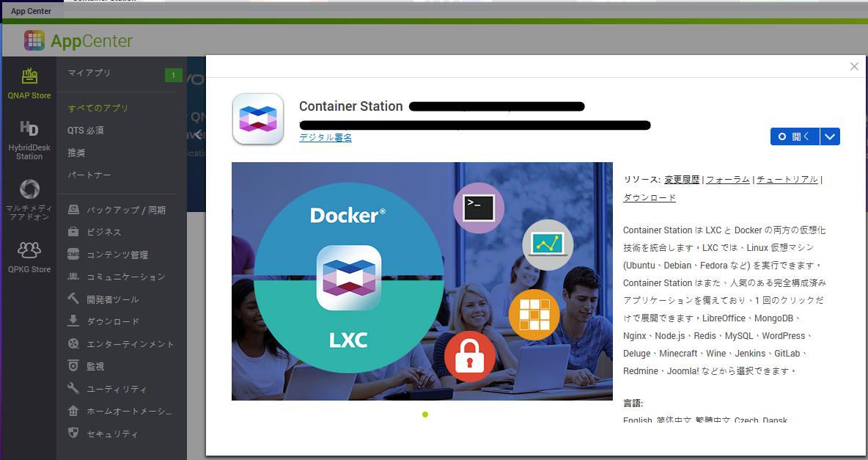
Task: Expand the dropdown arrow beside 開く button
Action: coord(830,136)
